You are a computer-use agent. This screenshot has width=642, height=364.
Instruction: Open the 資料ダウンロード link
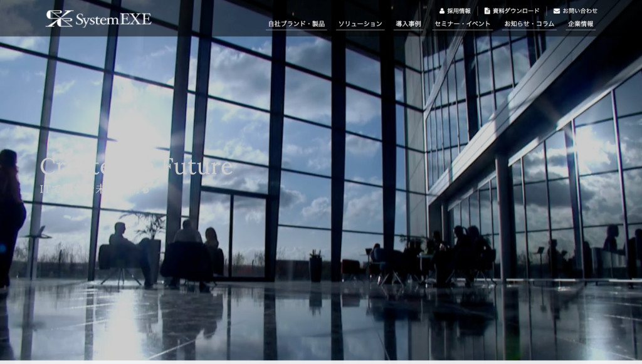516,11
